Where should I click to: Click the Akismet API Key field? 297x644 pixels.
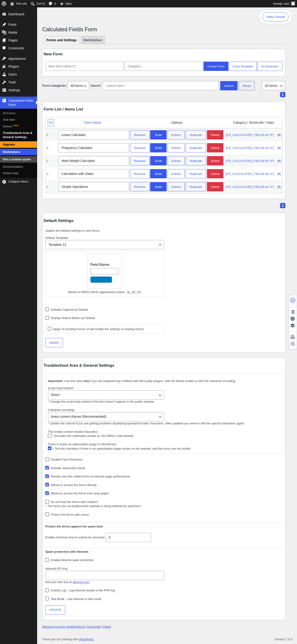105,575
